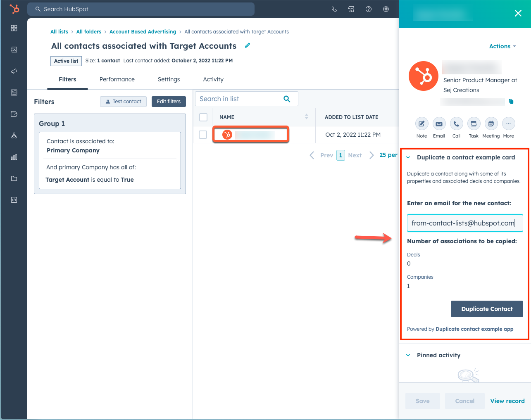Click the Cancel button in the contact panel
531x420 pixels.
465,401
